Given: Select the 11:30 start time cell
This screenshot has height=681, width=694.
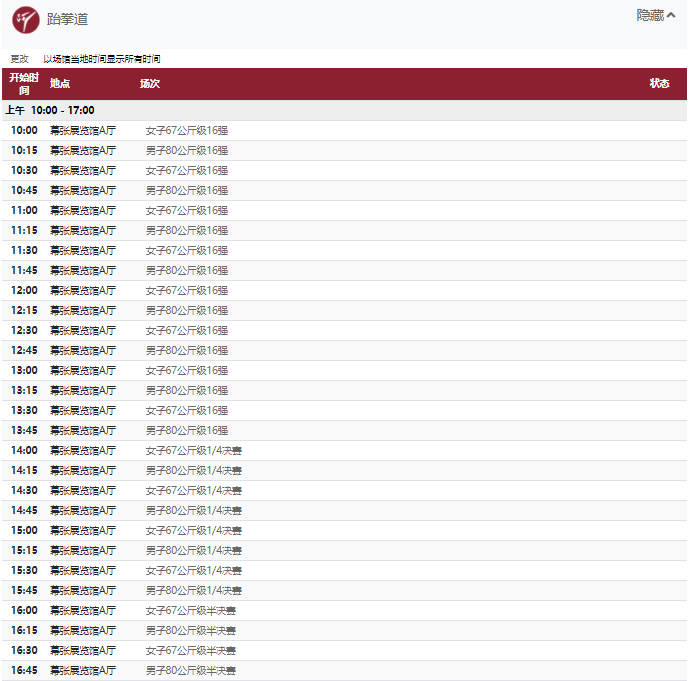Looking at the screenshot, I should [24, 250].
